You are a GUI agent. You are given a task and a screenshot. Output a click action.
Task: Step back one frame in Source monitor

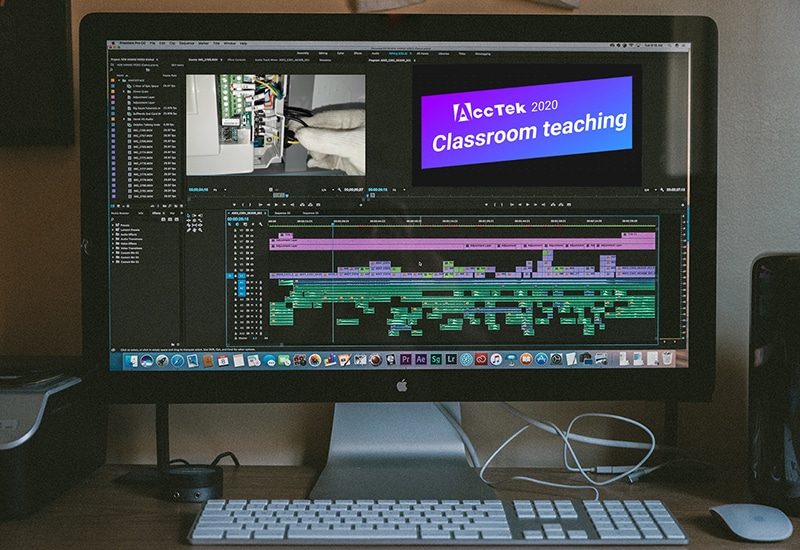pos(268,205)
